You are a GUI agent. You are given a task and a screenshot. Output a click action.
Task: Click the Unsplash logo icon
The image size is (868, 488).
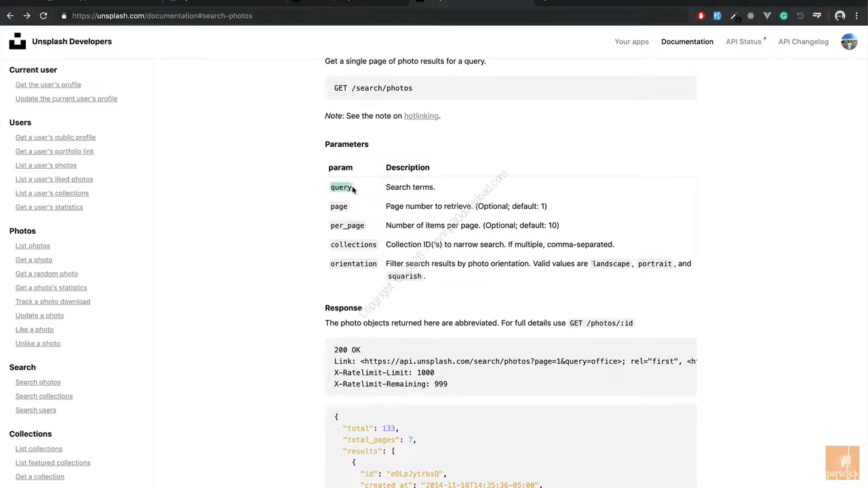click(18, 41)
